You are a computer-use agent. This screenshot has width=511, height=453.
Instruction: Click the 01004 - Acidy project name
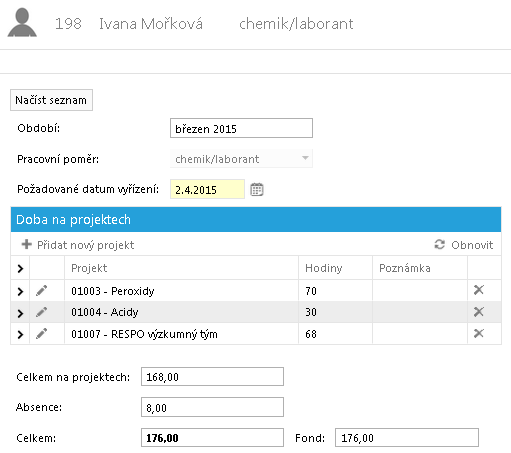pos(105,312)
